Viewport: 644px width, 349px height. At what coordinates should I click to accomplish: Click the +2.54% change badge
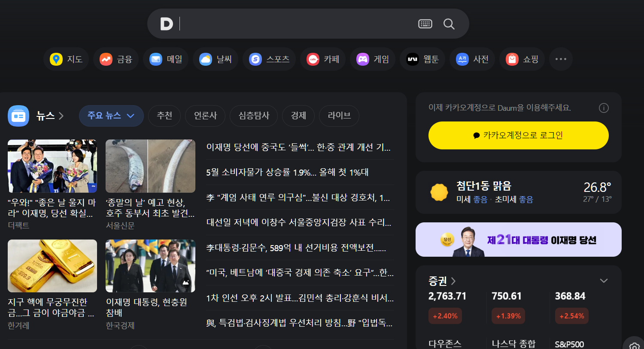click(572, 316)
